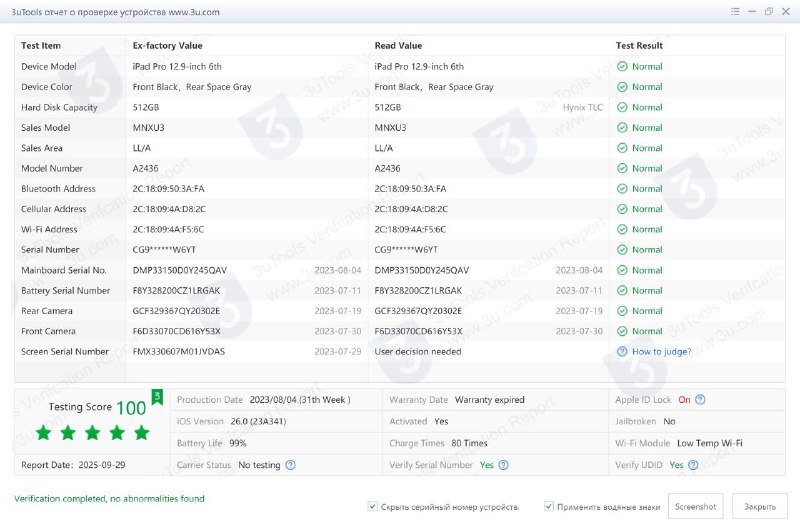Click the Test Item column header
800x531 pixels.
click(41, 46)
